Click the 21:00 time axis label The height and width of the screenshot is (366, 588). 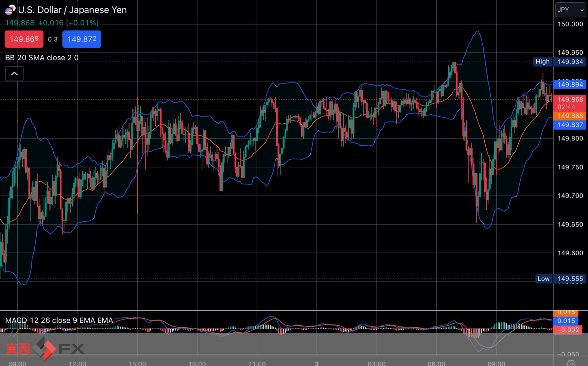point(257,363)
